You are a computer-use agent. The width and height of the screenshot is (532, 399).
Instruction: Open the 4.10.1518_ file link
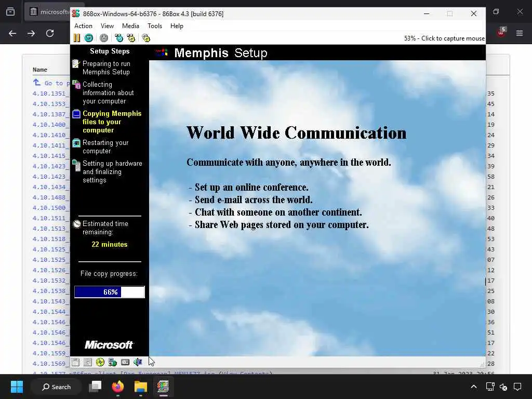(51, 239)
